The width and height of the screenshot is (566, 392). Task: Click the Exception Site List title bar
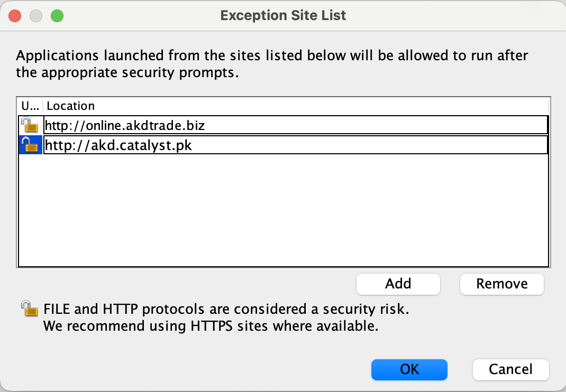283,15
